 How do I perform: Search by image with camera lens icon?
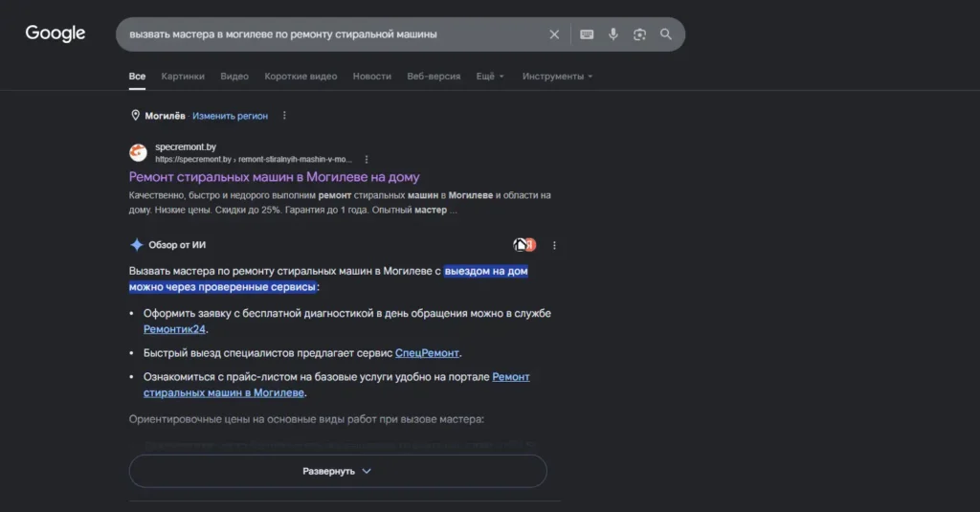(x=639, y=34)
